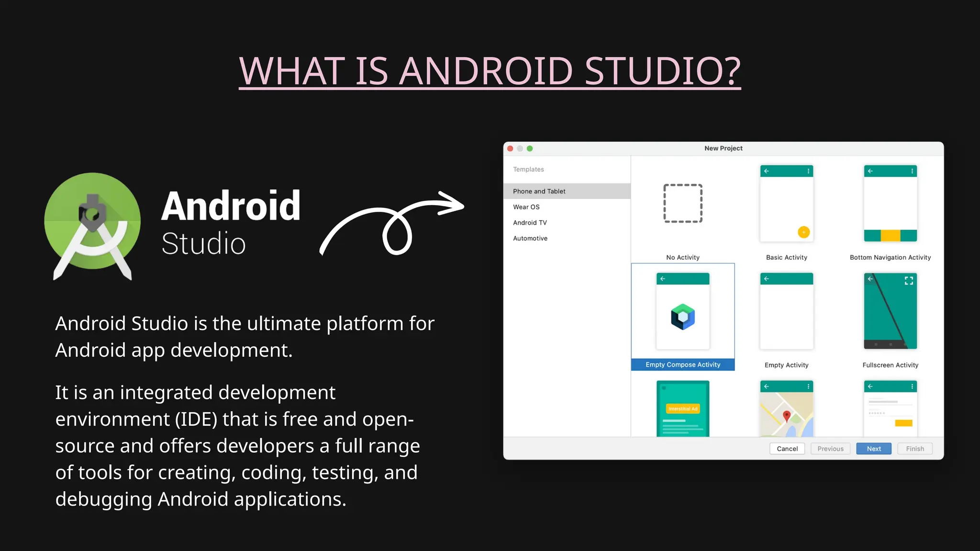This screenshot has height=551, width=980.
Task: Click the No Activity label
Action: (x=683, y=257)
